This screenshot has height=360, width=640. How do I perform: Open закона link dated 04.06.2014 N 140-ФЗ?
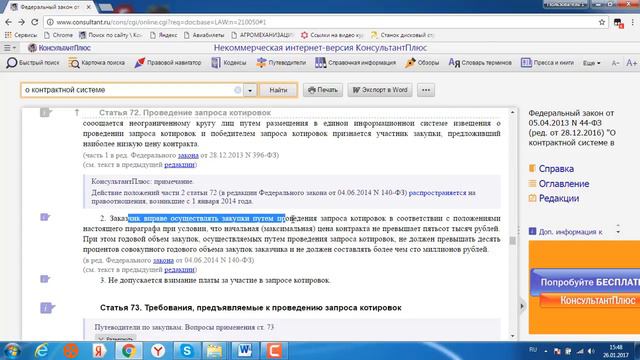[x=163, y=260]
